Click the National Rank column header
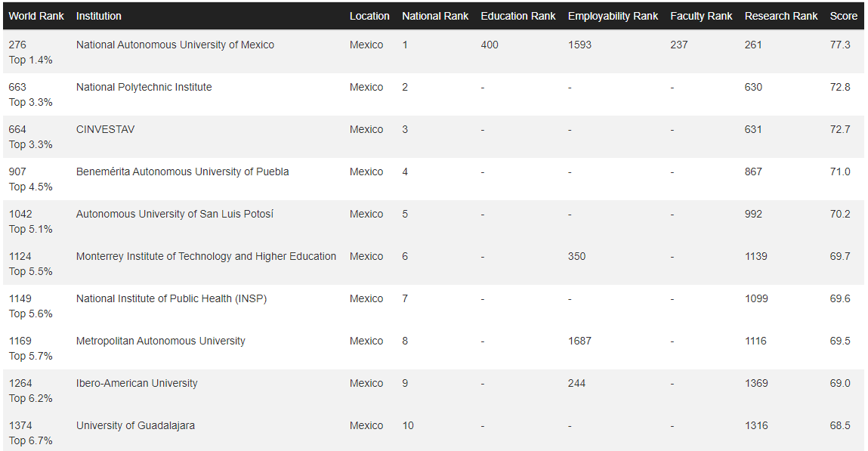Screen dimensions: 868x451 point(435,16)
